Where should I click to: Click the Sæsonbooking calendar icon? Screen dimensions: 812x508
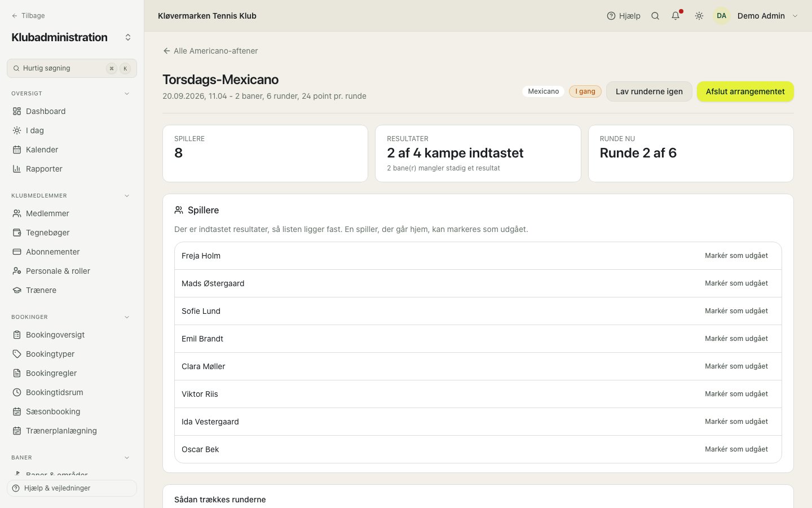(17, 411)
